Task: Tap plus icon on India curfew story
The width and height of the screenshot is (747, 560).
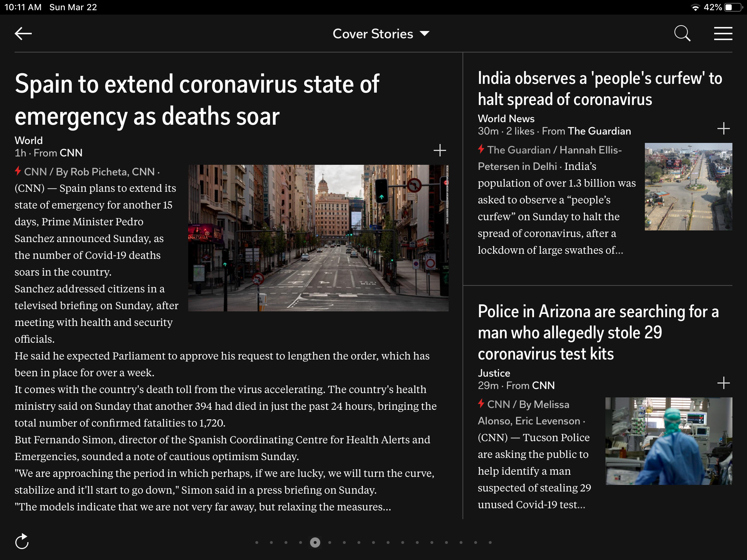Action: point(723,128)
